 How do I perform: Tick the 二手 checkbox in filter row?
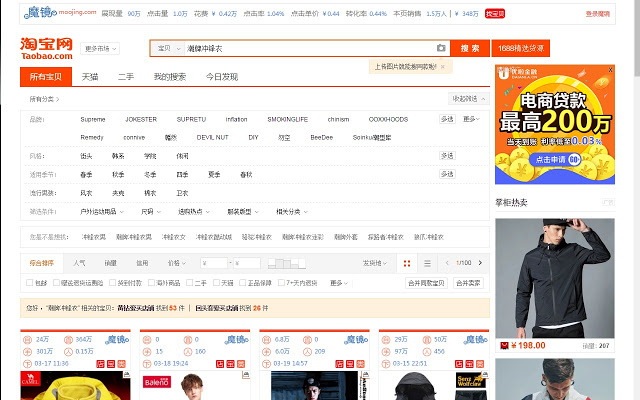point(189,282)
